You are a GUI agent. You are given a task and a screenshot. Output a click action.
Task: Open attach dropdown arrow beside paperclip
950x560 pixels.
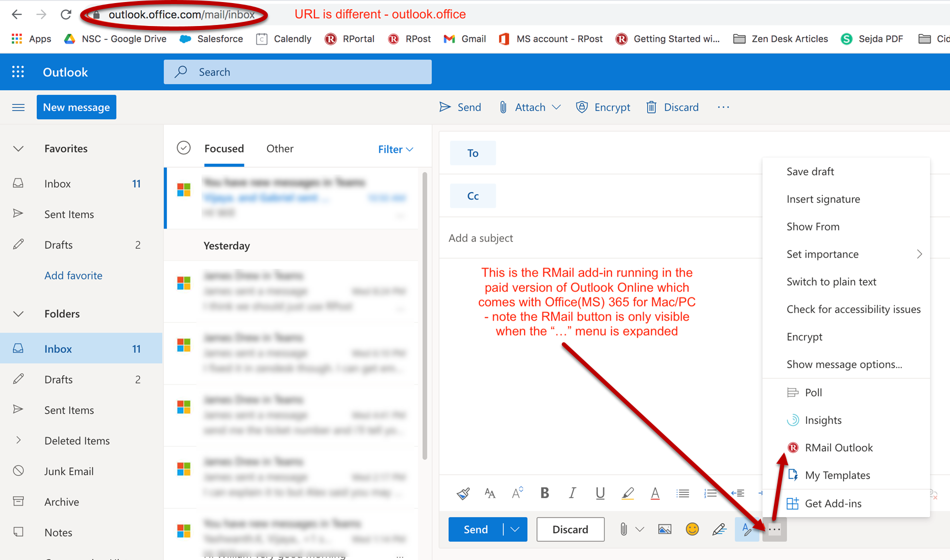[640, 529]
